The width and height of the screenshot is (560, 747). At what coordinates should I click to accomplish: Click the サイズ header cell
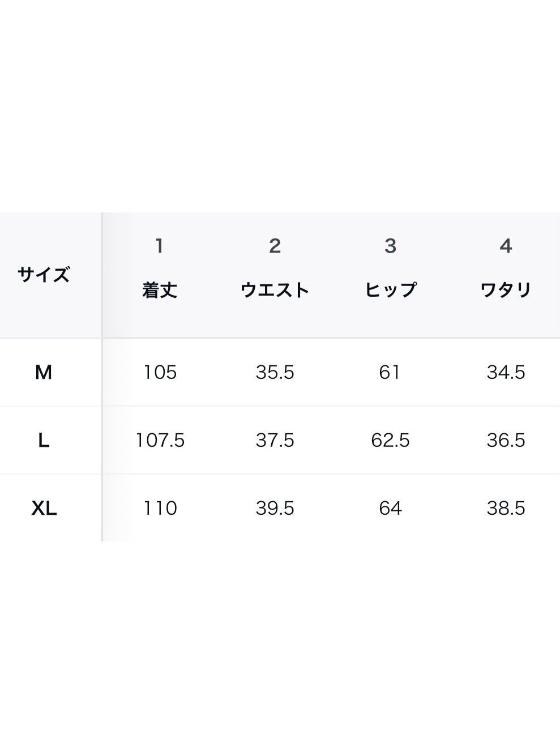click(44, 275)
